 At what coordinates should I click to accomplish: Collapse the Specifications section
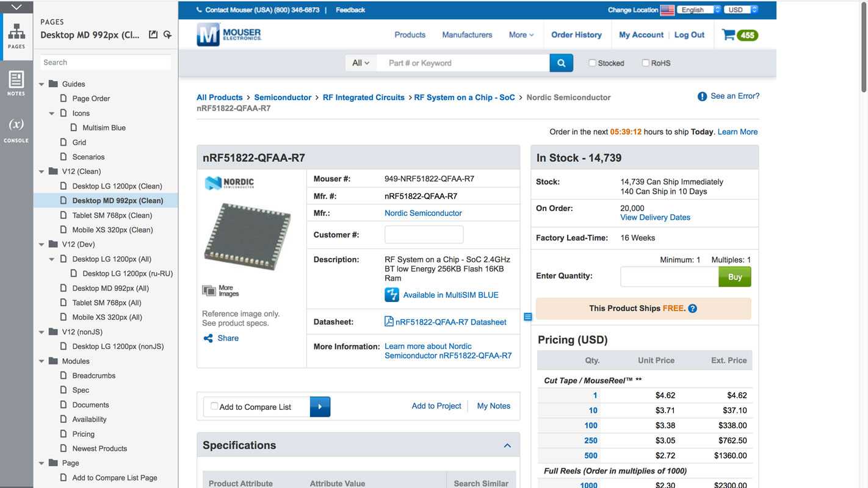click(507, 445)
